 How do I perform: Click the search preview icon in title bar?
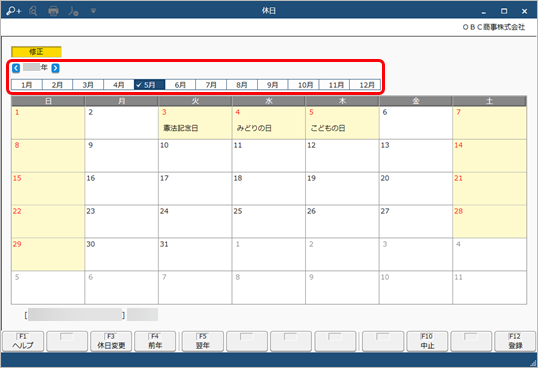coord(33,11)
